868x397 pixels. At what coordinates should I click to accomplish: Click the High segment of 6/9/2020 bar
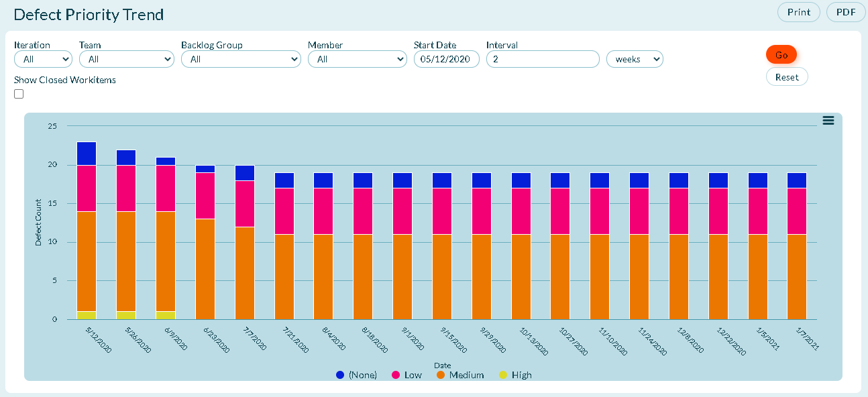point(166,315)
